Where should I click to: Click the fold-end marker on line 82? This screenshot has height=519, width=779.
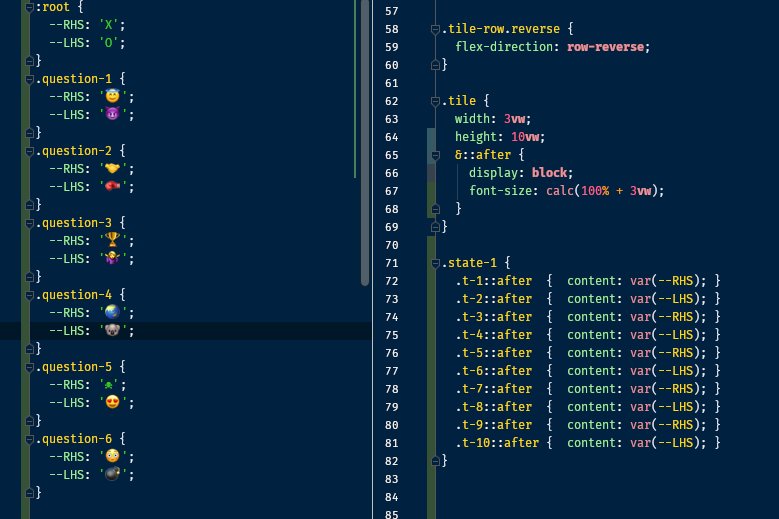tap(435, 461)
